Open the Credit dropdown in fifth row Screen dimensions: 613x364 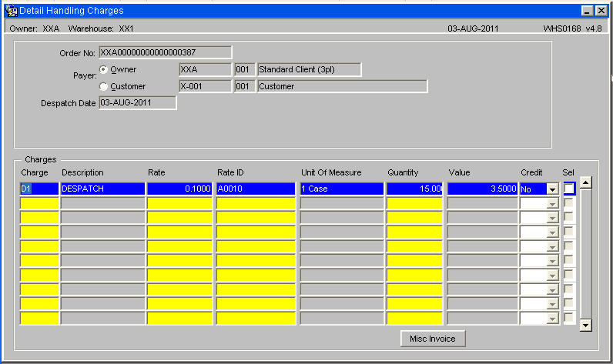tap(552, 247)
